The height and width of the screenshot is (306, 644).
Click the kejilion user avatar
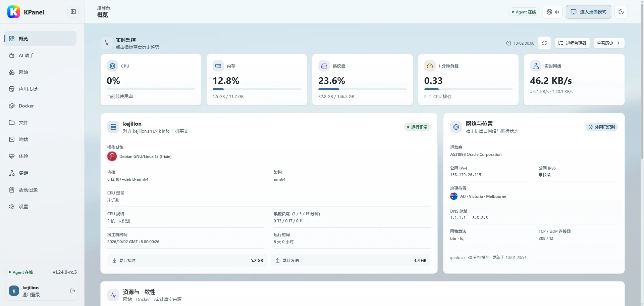[x=14, y=291]
